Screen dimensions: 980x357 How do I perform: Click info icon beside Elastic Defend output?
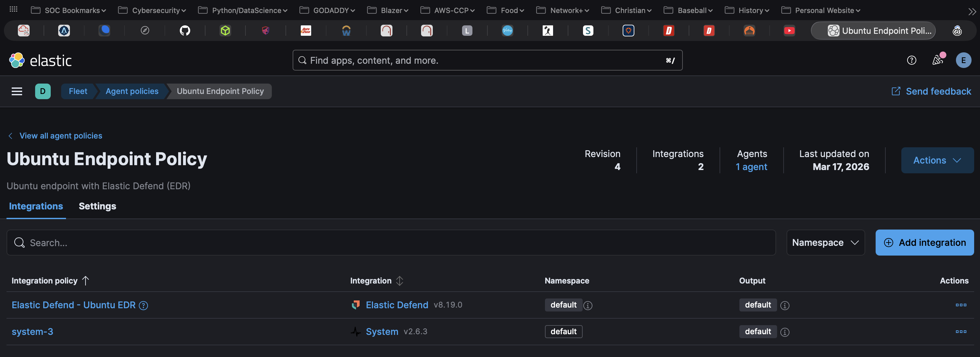[785, 306]
